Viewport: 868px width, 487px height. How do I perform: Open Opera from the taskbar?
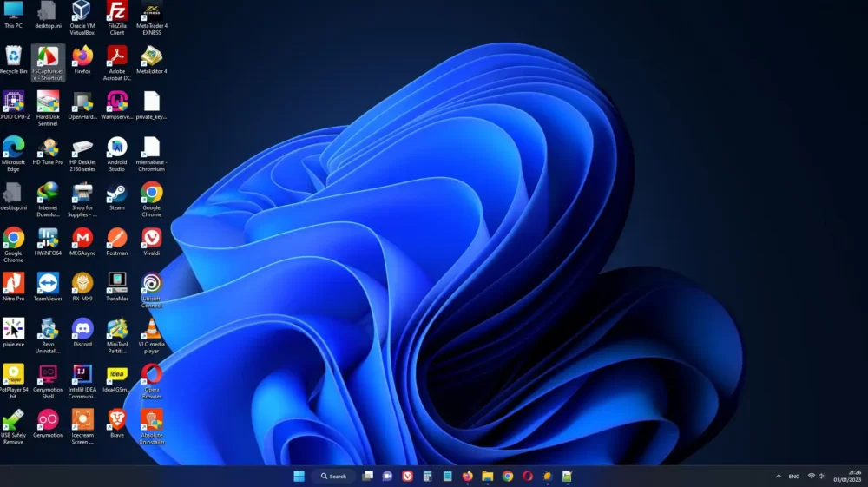[528, 476]
